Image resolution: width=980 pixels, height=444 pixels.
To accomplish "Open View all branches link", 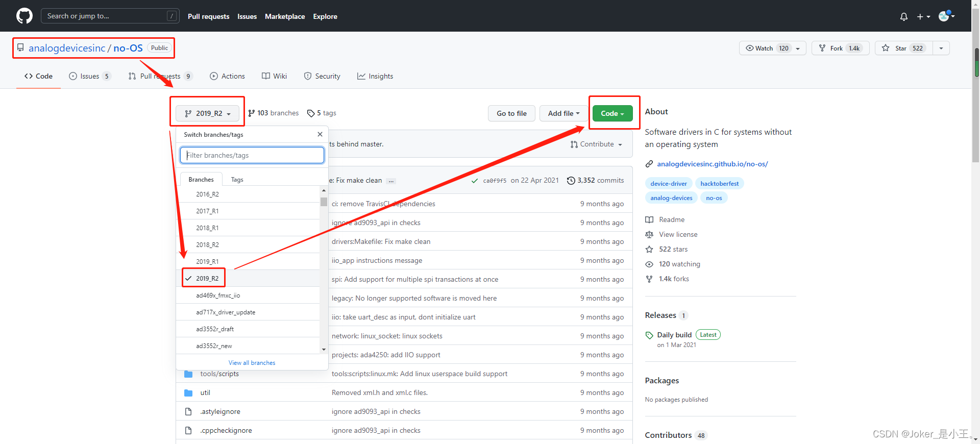I will click(x=252, y=363).
